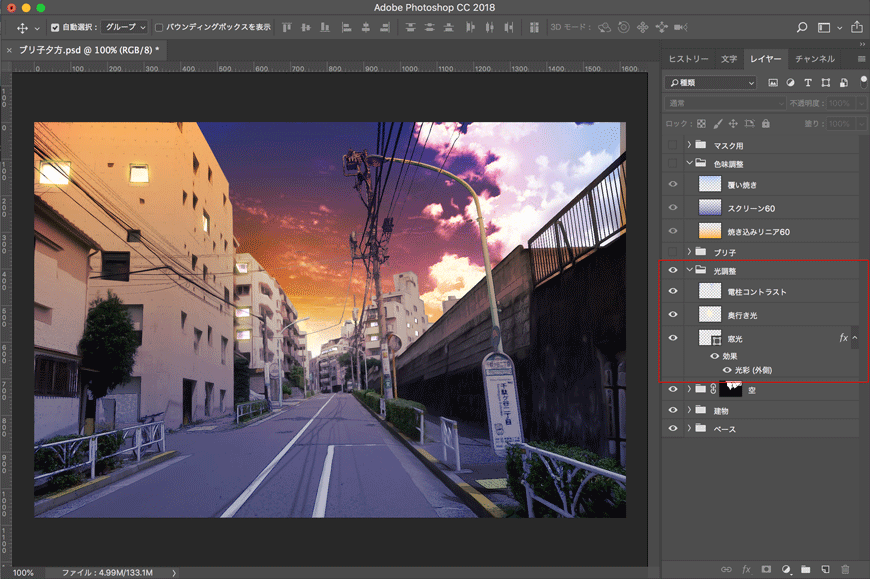Click add layer style fx icon at panel bottom
This screenshot has height=579, width=870.
pyautogui.click(x=746, y=569)
